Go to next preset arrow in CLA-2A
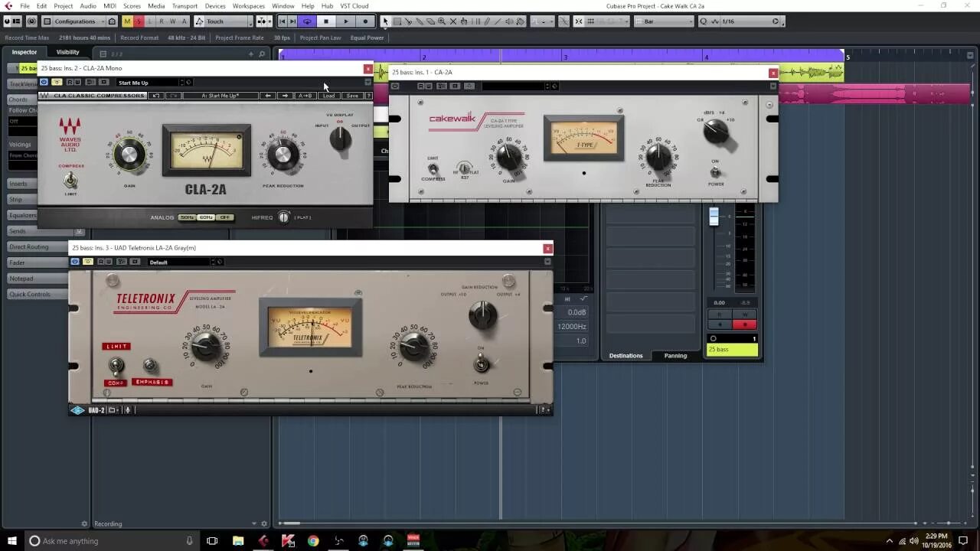Image resolution: width=980 pixels, height=551 pixels. click(285, 96)
